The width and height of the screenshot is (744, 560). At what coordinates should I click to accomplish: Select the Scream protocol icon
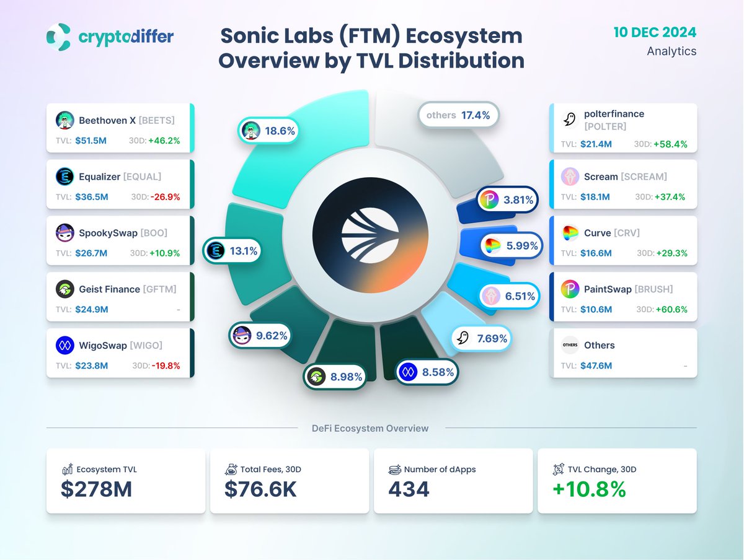pyautogui.click(x=569, y=176)
